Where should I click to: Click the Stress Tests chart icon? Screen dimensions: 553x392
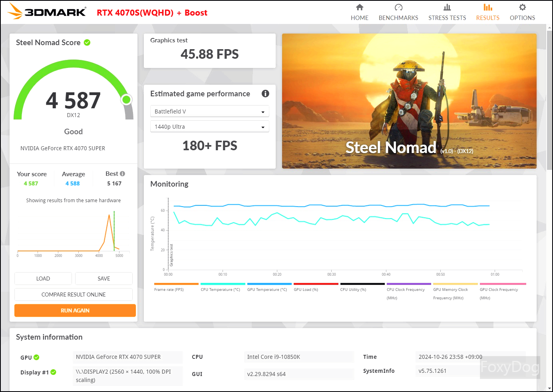tap(447, 7)
